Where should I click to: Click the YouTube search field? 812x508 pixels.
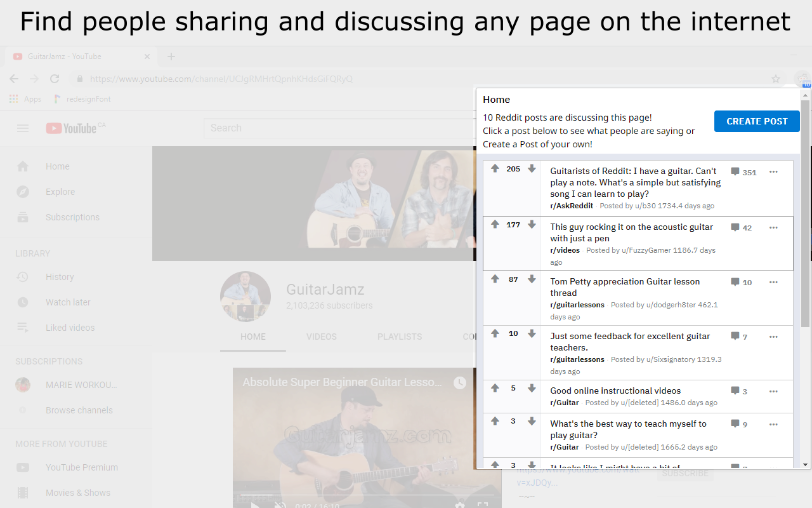(339, 128)
